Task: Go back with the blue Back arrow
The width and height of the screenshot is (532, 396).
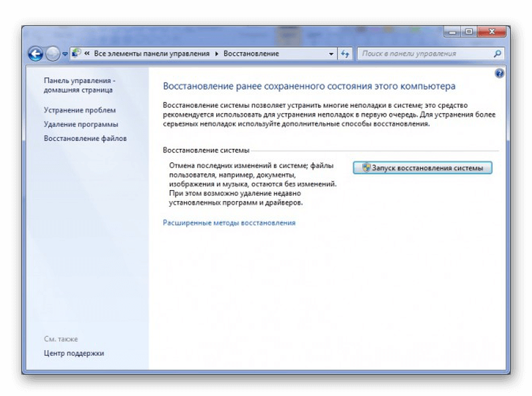Action: [x=36, y=54]
